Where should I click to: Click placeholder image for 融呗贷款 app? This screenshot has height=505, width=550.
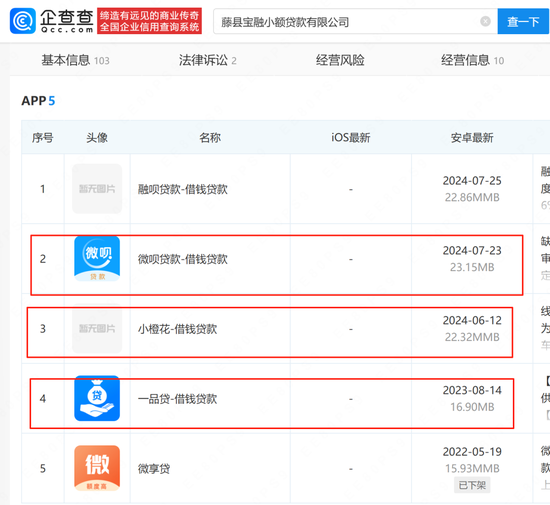[x=97, y=189]
